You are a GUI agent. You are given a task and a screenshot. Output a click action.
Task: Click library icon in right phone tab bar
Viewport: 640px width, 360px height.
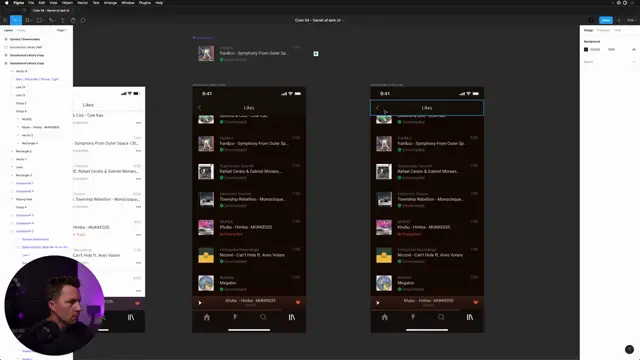coord(470,317)
